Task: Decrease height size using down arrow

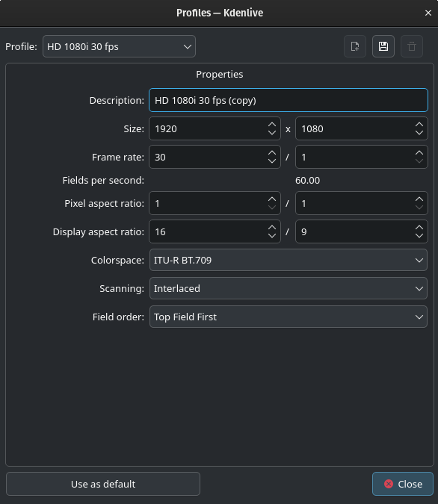Action: pos(419,133)
